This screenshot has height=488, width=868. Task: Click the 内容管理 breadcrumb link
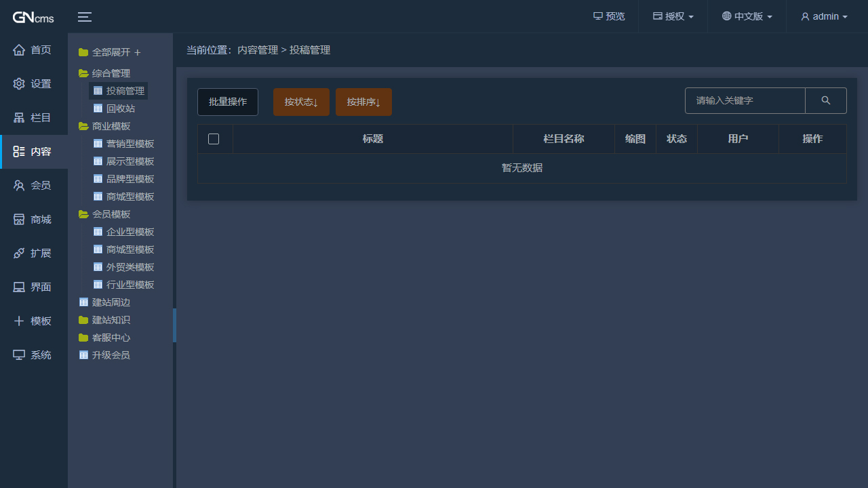coord(258,49)
